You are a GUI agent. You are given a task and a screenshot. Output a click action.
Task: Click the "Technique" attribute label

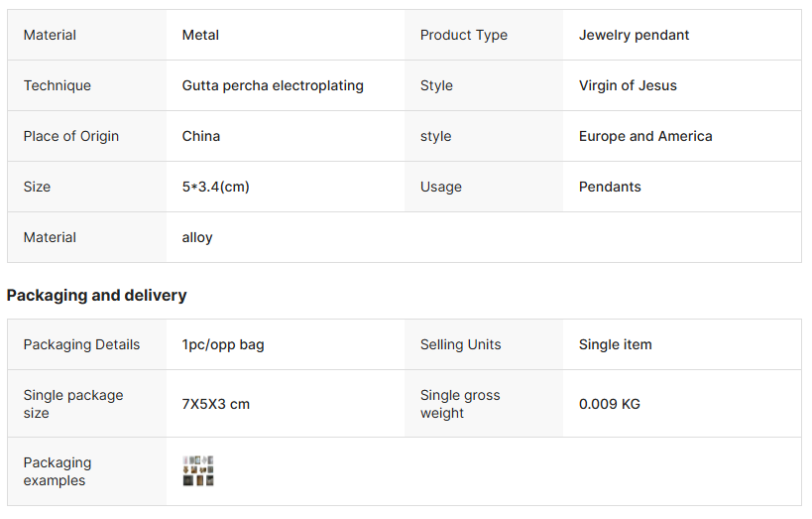click(x=58, y=85)
